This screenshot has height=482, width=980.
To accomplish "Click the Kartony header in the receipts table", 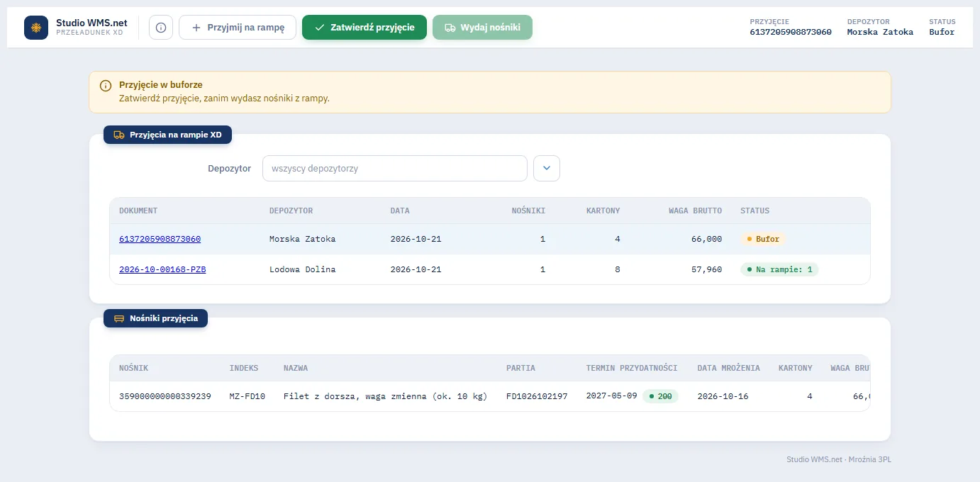I will pyautogui.click(x=603, y=211).
